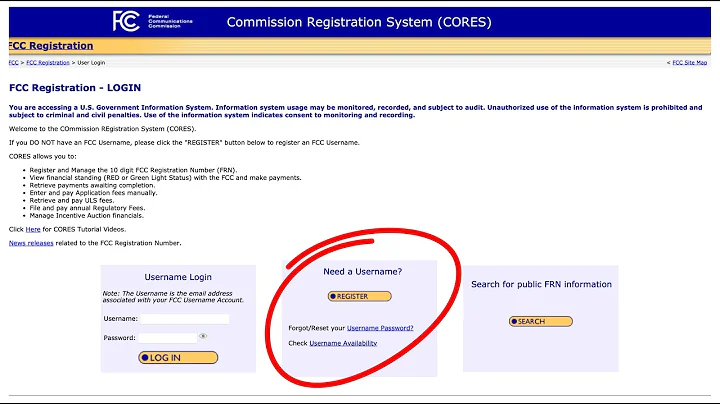Select 'File and pay annual Regulatory Fees.' bullet
The width and height of the screenshot is (720, 404).
(x=87, y=208)
